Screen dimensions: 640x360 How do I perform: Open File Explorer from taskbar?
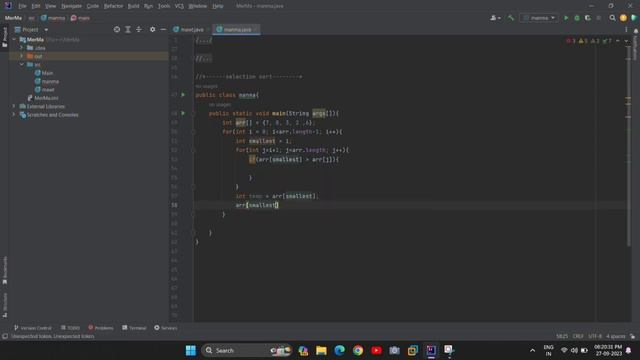(x=321, y=350)
